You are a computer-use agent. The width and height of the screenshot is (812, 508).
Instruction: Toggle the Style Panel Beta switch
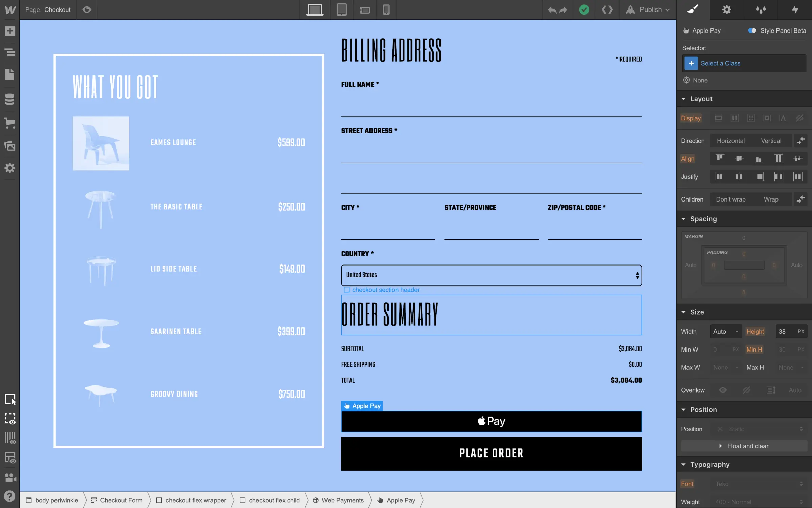(752, 30)
